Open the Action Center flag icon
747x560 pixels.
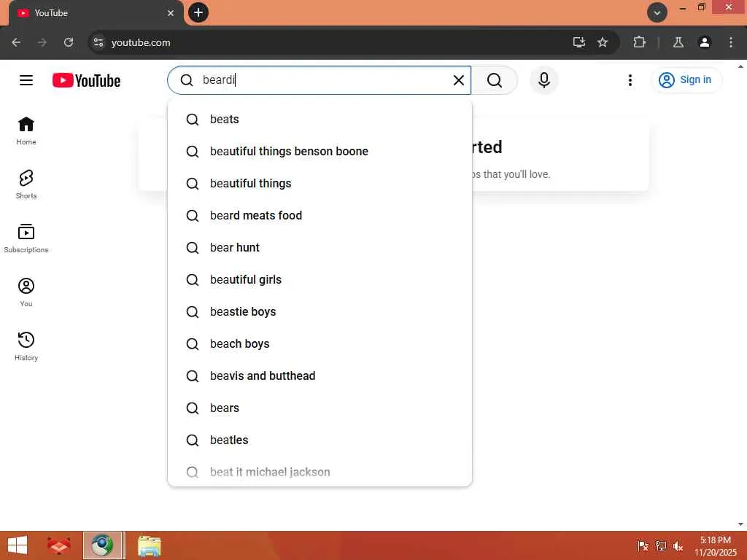pyautogui.click(x=643, y=545)
